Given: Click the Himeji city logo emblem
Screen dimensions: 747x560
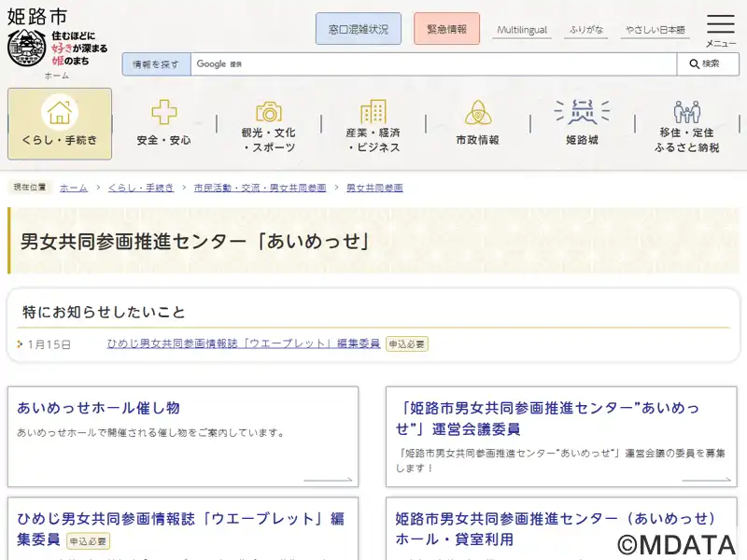Looking at the screenshot, I should pyautogui.click(x=26, y=47).
